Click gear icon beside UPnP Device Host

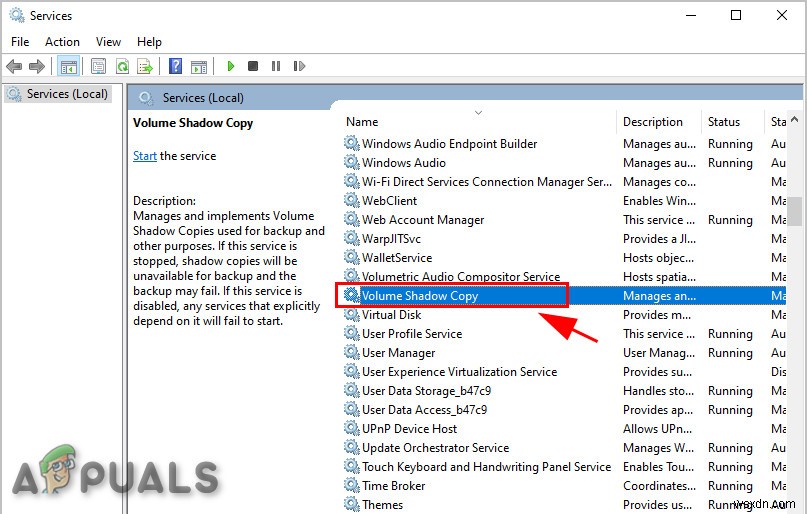pos(352,428)
